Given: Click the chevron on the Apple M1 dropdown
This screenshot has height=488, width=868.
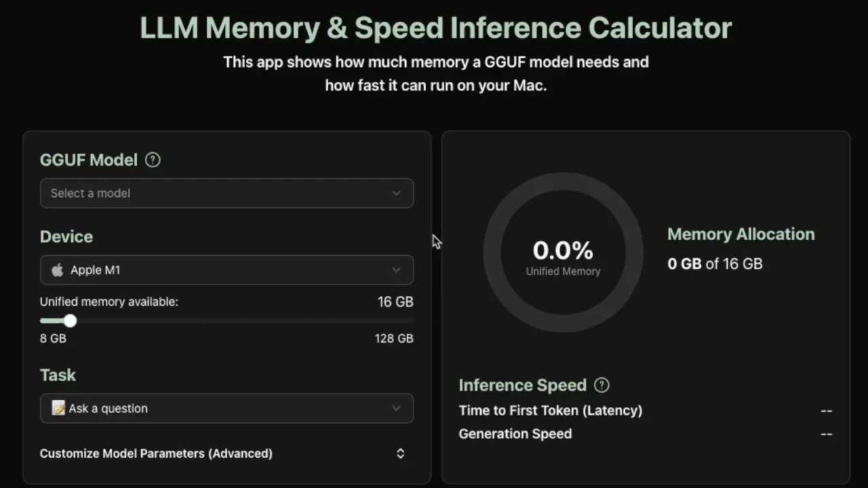Looking at the screenshot, I should pos(397,270).
